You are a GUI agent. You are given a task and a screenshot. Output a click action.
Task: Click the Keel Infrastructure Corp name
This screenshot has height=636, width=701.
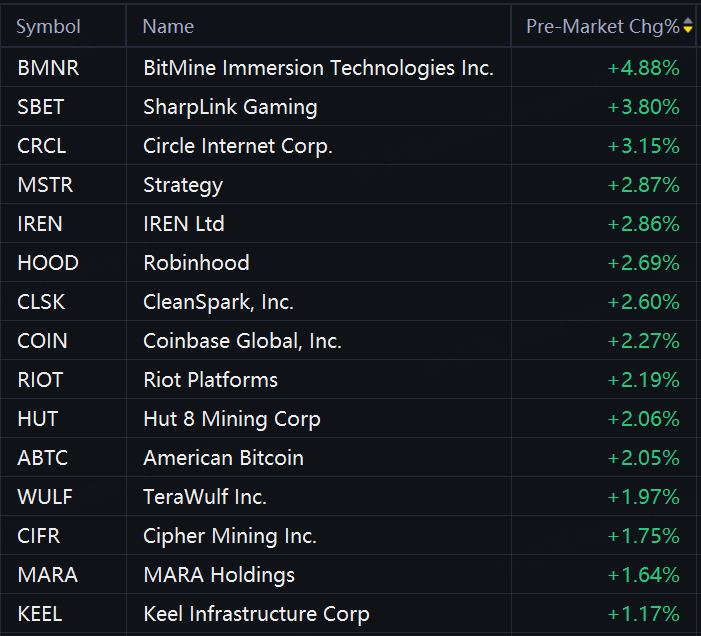click(x=256, y=614)
